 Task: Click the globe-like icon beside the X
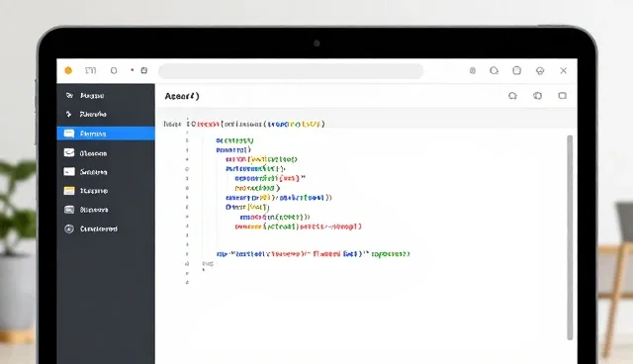coord(540,71)
